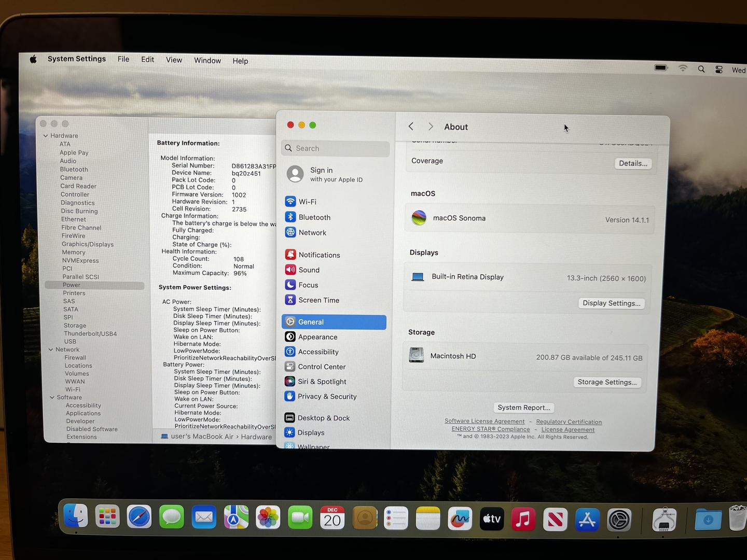Open the View menu
The image size is (747, 560).
[174, 60]
